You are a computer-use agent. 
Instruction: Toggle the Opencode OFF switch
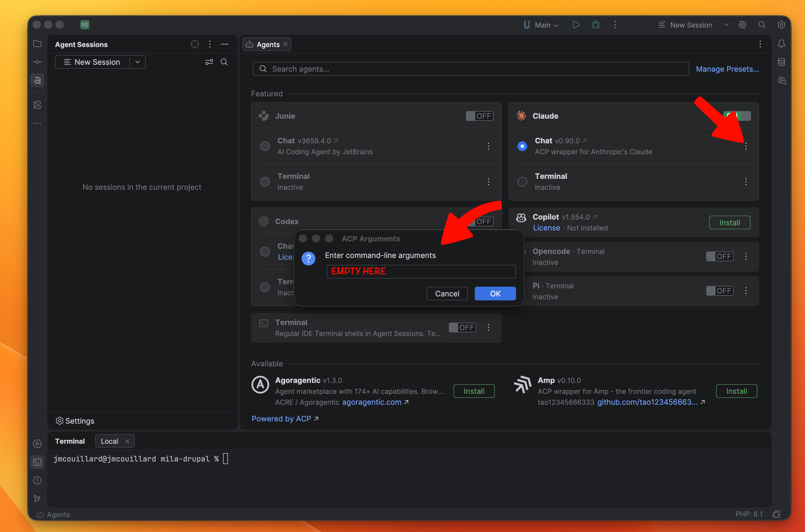(x=720, y=257)
